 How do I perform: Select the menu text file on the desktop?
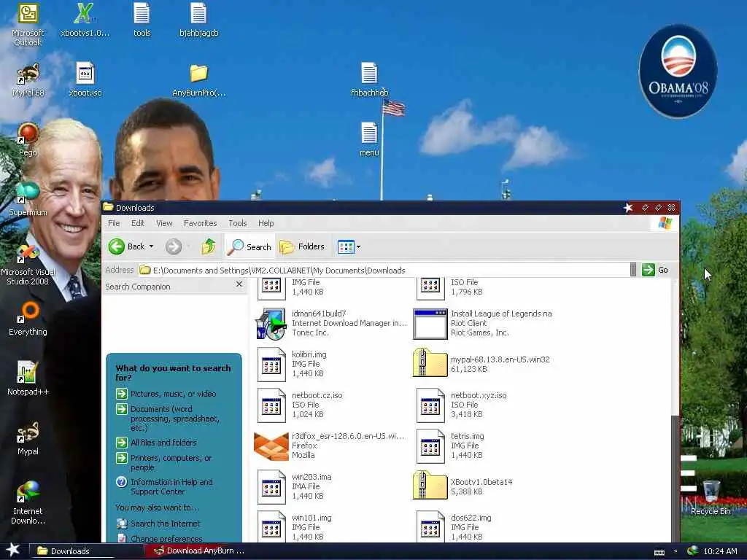coord(369,140)
